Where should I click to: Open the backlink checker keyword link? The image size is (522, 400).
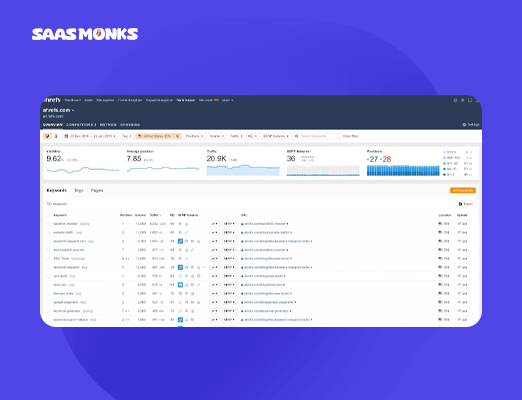[x=65, y=224]
